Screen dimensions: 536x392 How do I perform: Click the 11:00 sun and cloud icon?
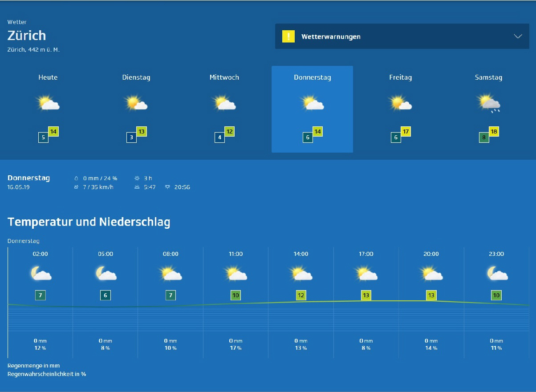tap(236, 273)
